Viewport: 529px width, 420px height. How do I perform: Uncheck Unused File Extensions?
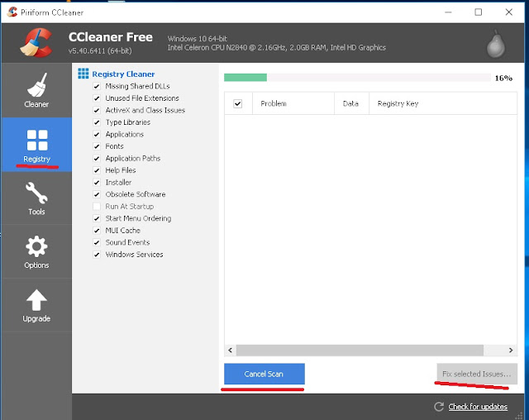(x=97, y=98)
